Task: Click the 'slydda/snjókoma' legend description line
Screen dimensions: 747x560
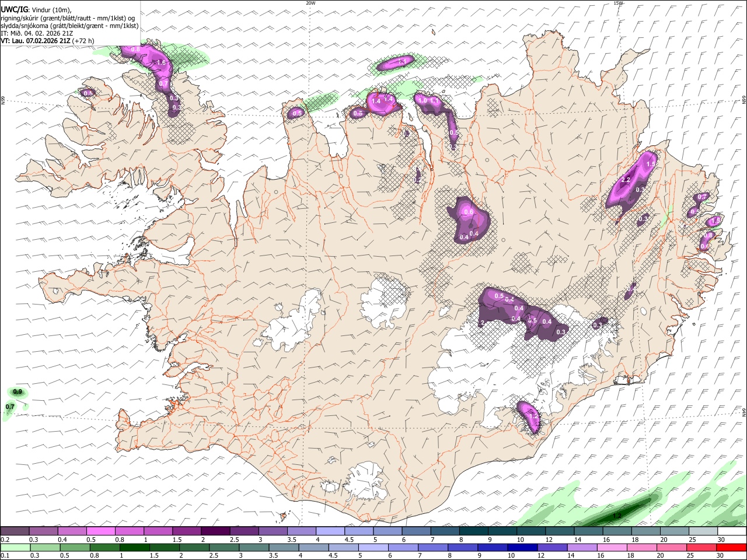Action: point(69,26)
